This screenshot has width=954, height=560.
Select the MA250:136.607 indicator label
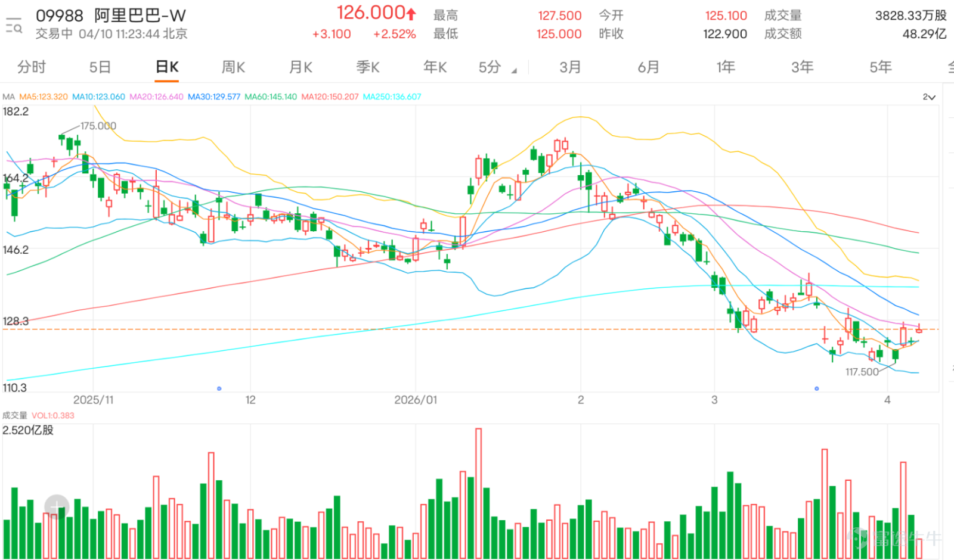coord(392,97)
